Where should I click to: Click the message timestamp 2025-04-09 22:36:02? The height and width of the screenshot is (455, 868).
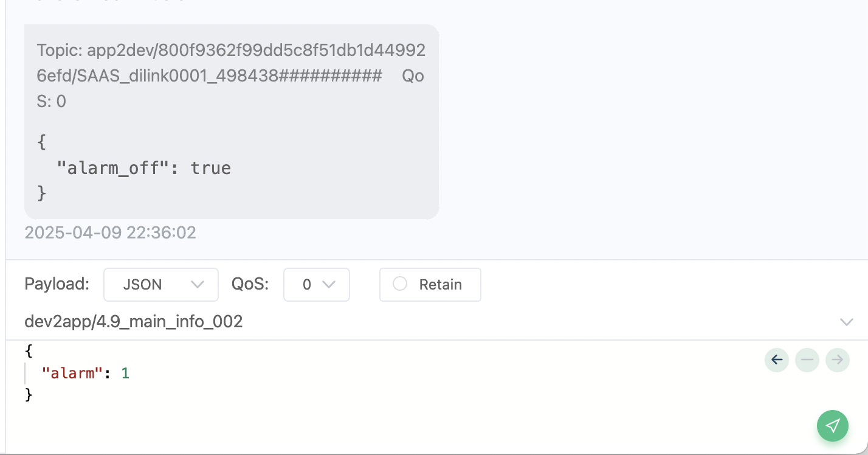(110, 232)
